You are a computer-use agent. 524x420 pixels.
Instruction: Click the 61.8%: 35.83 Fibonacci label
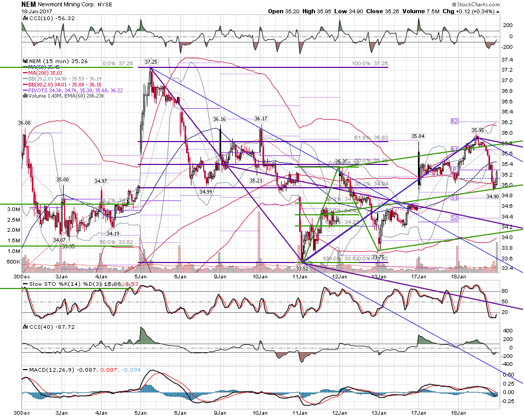tap(371, 138)
